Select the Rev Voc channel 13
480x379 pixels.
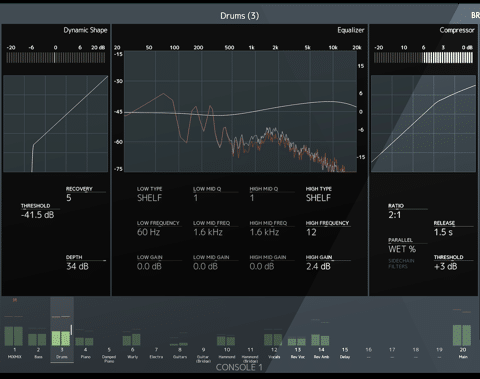point(298,330)
